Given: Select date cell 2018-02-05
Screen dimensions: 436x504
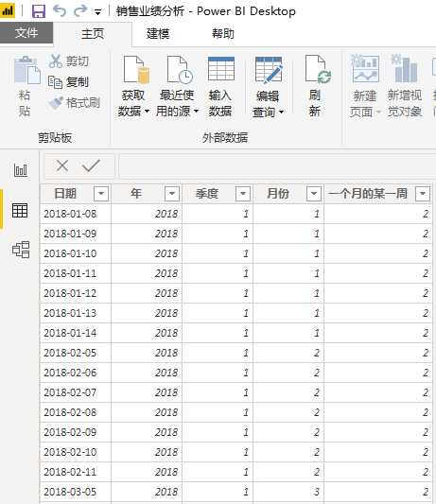Looking at the screenshot, I should click(x=76, y=353).
